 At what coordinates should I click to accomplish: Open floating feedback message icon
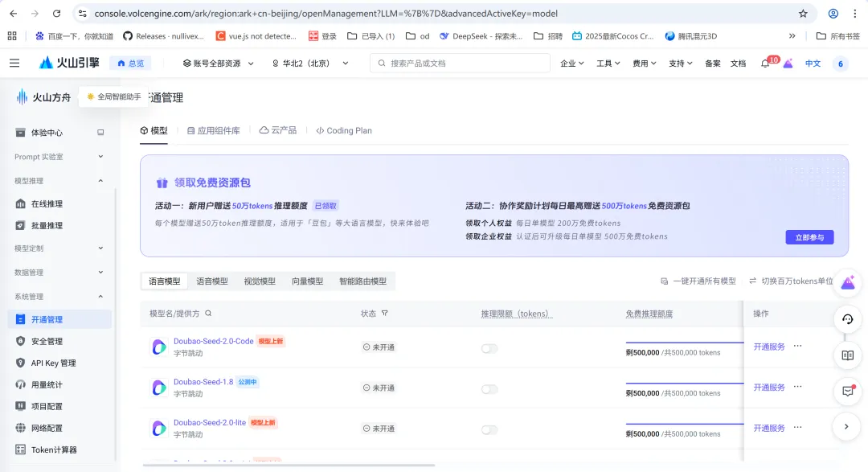click(848, 391)
